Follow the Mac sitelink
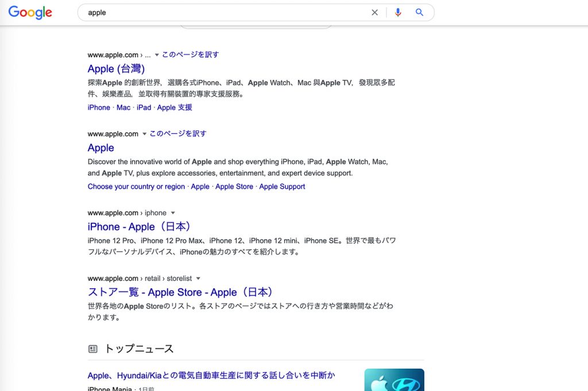Image resolution: width=588 pixels, height=391 pixels. click(123, 107)
